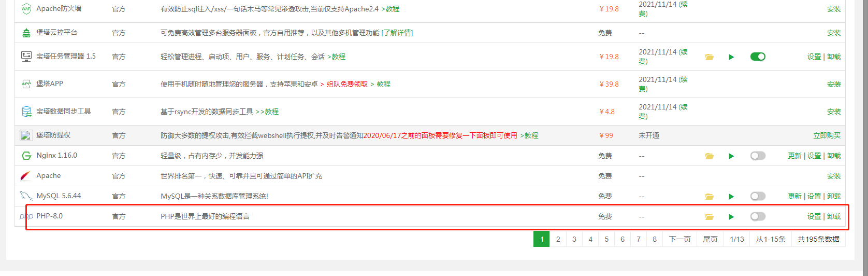The image size is (868, 276).
Task: Uninstall MySQL 5.6.44 via 卸载
Action: pos(834,196)
